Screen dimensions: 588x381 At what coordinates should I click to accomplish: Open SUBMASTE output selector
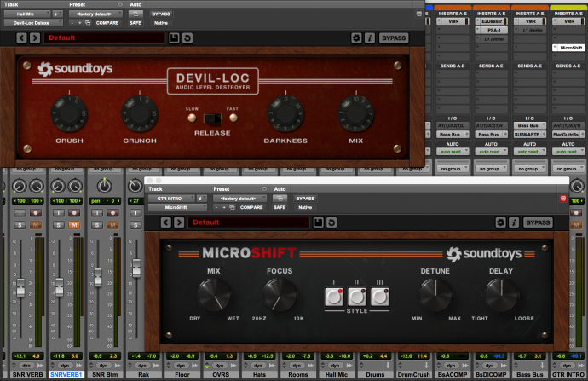530,135
